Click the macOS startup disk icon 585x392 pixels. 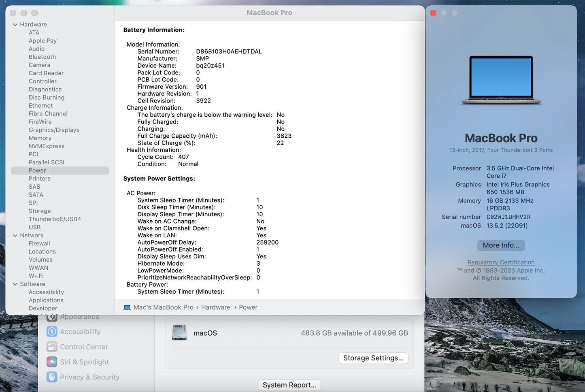tap(179, 332)
